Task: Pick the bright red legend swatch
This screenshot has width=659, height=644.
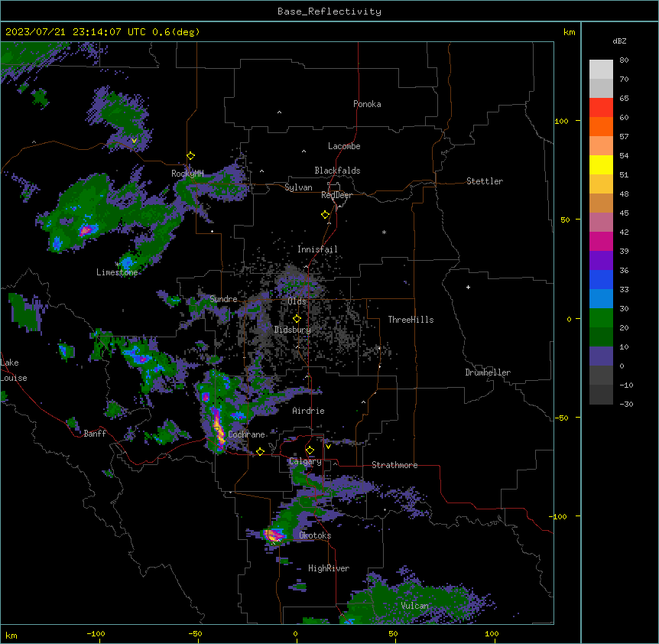Action: click(601, 107)
